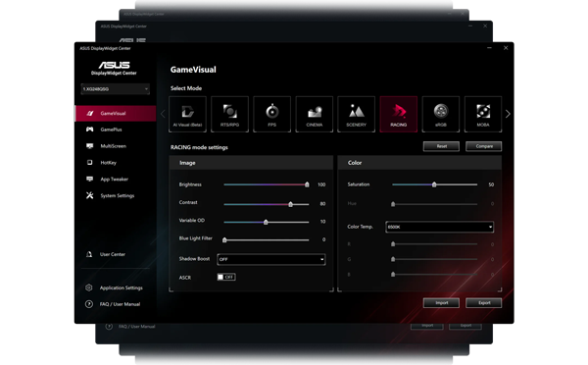Show next modes with right arrow
Viewport: 588px width, 365px height.
point(508,114)
